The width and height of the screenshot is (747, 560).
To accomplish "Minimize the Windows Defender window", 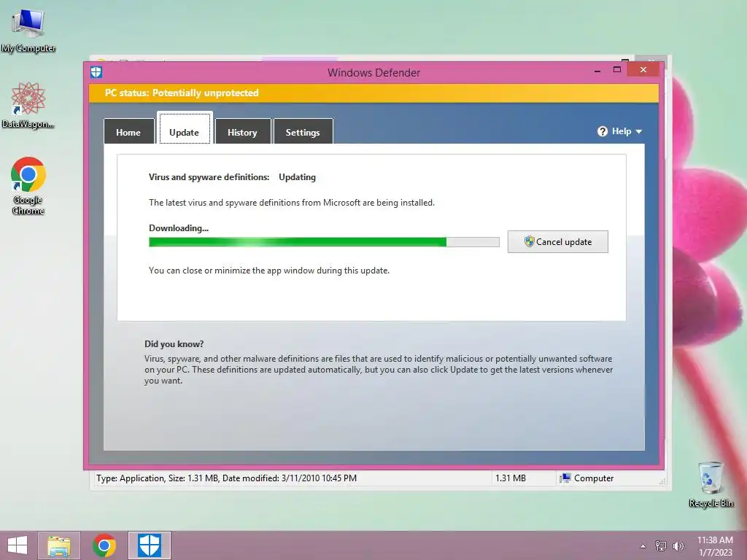I will click(x=597, y=70).
